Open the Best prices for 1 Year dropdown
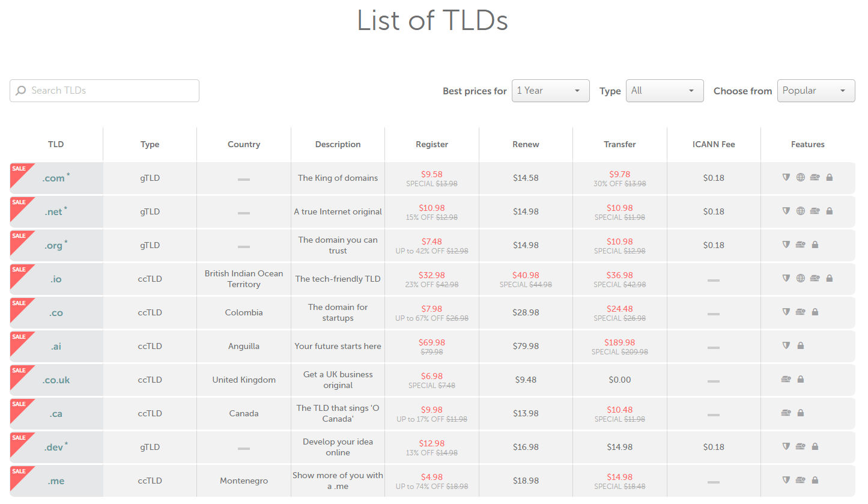 [551, 91]
